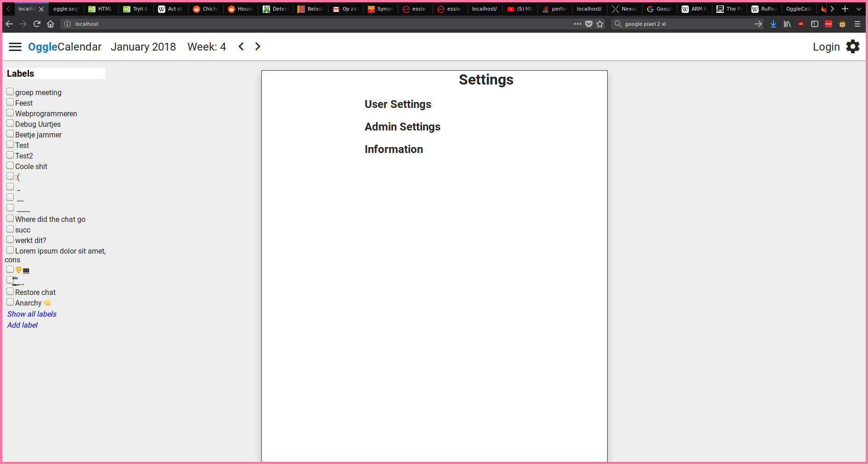This screenshot has height=464, width=868.
Task: Click the Show all labels link
Action: pos(32,314)
